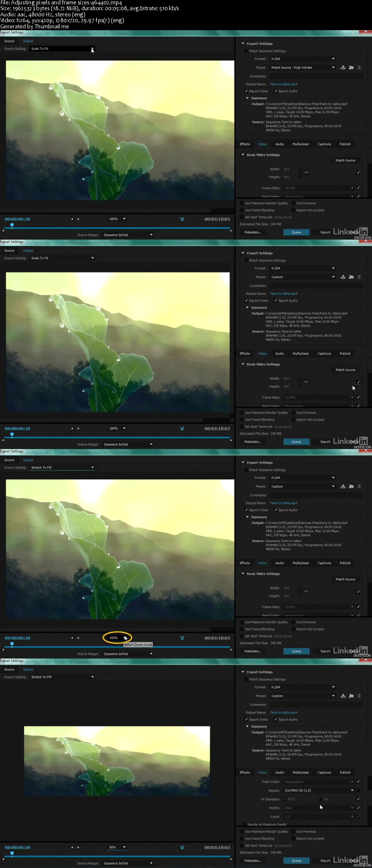Click Export button in 00:03:06 frame

pyautogui.click(x=325, y=651)
